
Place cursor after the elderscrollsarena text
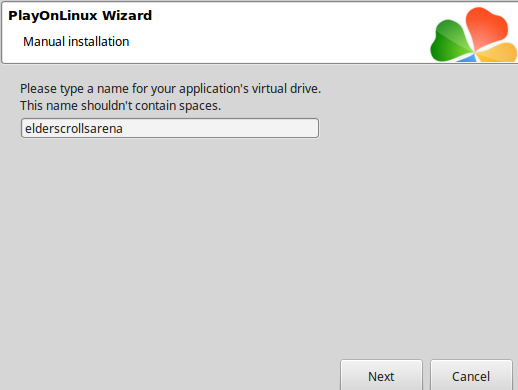123,129
